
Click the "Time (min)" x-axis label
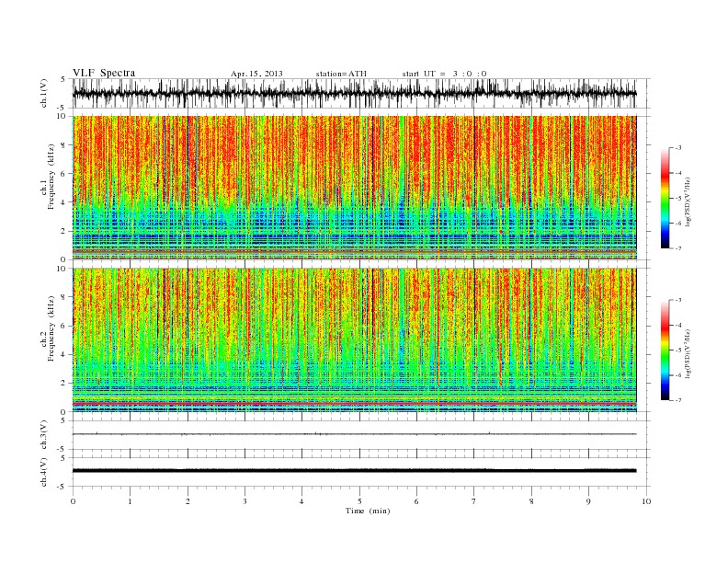click(x=368, y=511)
